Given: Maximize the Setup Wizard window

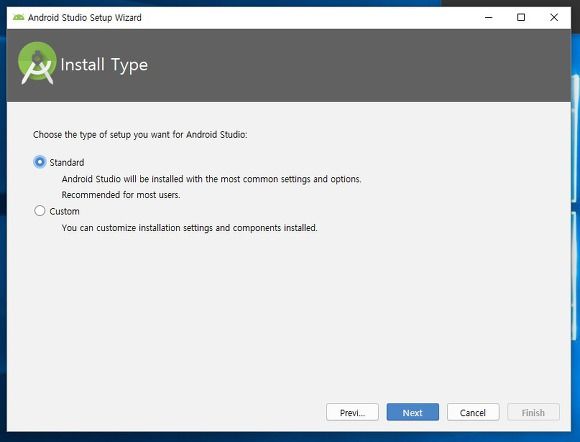Looking at the screenshot, I should [521, 17].
